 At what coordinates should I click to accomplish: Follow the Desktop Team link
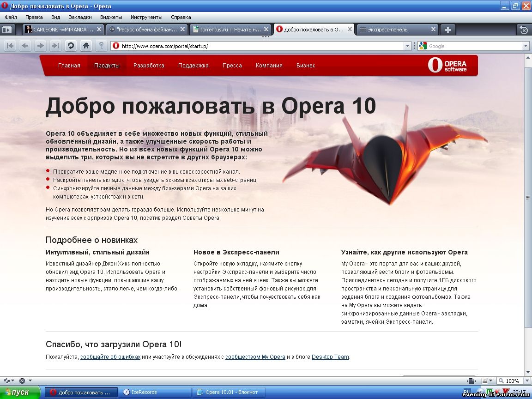(x=330, y=357)
